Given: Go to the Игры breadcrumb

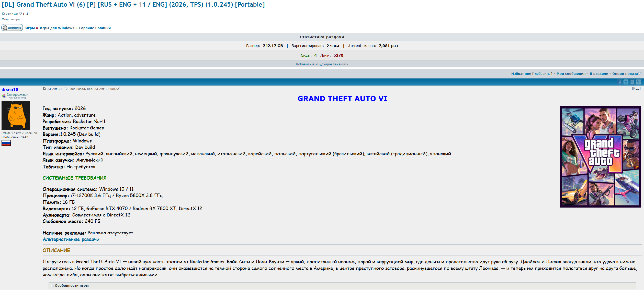Looking at the screenshot, I should pyautogui.click(x=30, y=28).
